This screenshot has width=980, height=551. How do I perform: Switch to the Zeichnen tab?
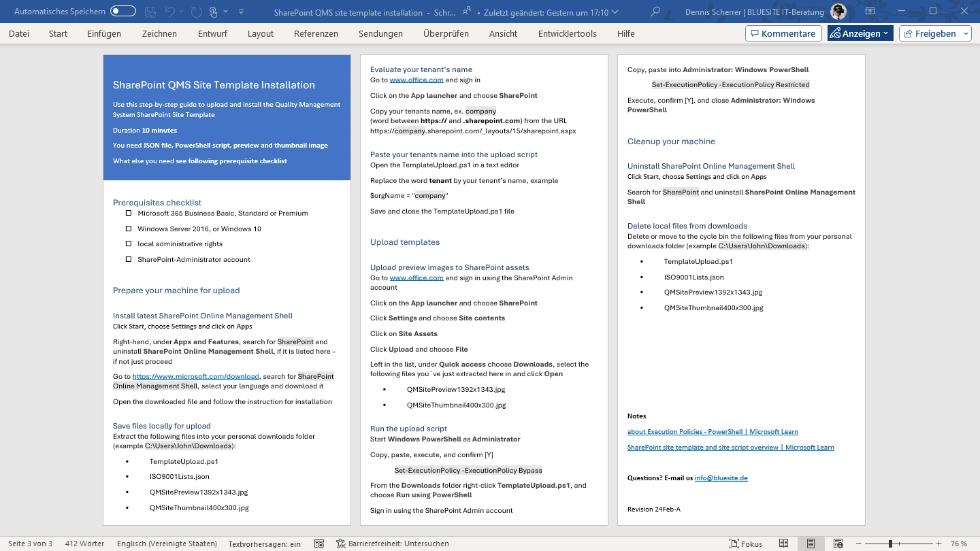coord(159,33)
